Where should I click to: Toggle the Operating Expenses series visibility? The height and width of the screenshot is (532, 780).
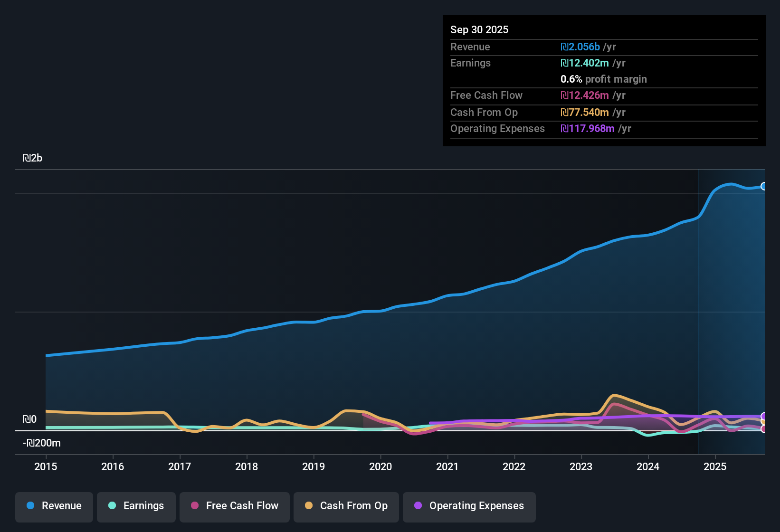[x=469, y=506]
